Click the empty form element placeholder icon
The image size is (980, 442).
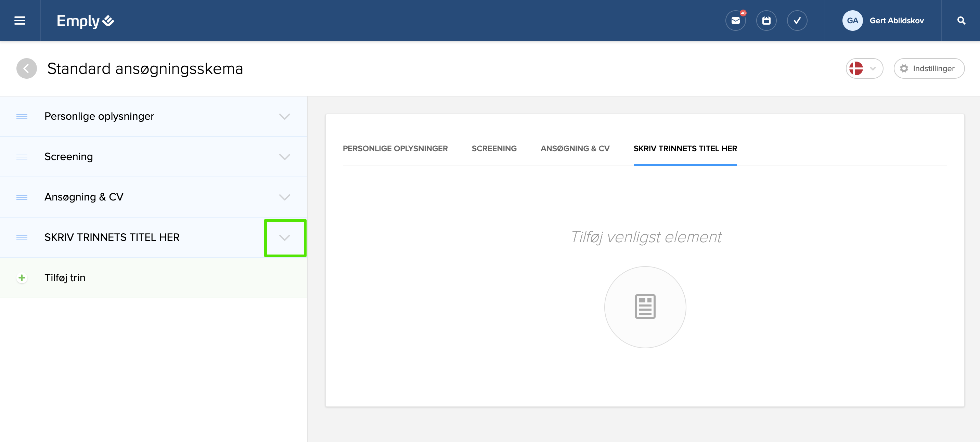(645, 307)
